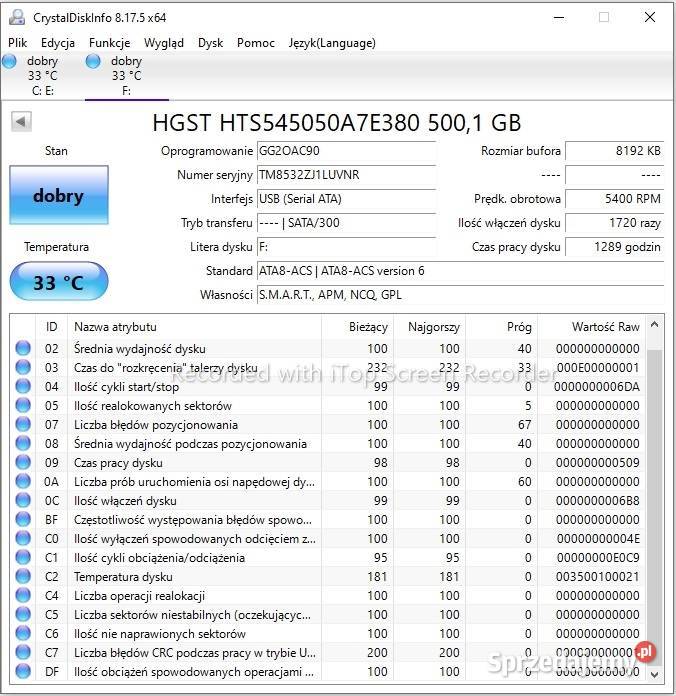Click 'Ilość realokowanych sektorów' attribute name
Screen dimensions: 676x696
coord(153,406)
